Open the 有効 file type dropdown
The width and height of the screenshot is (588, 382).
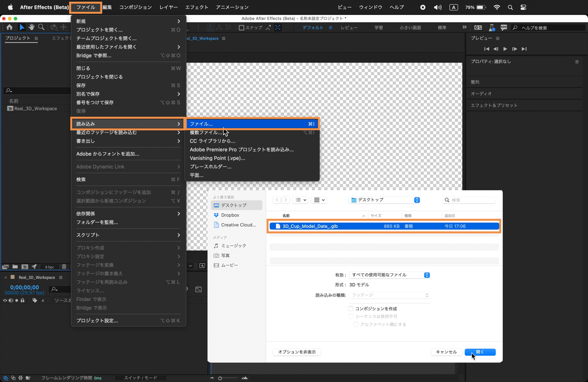[390, 275]
